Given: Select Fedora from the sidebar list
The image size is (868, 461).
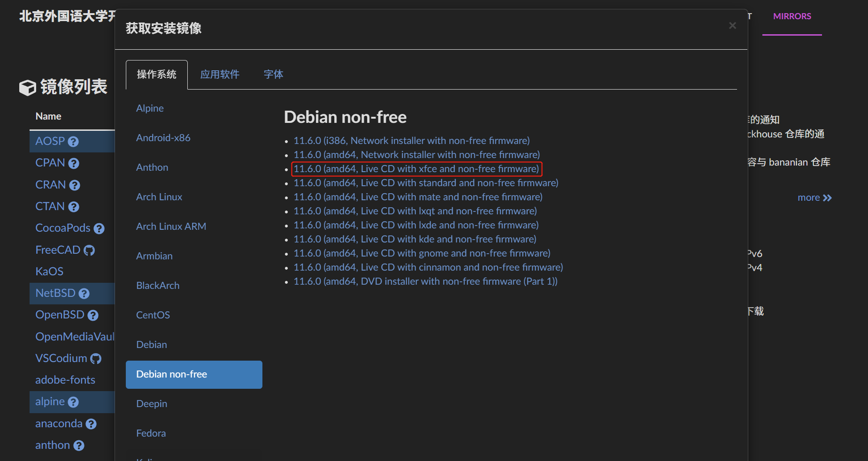Looking at the screenshot, I should coord(151,433).
